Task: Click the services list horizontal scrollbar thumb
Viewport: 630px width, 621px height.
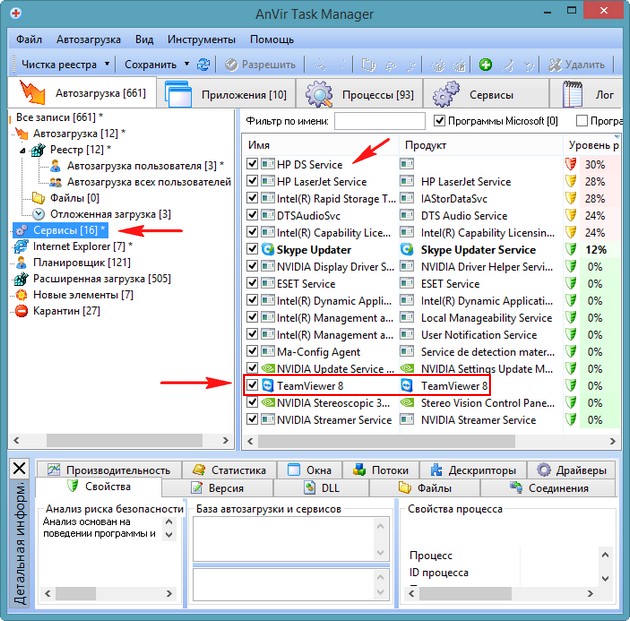Action: (386, 441)
